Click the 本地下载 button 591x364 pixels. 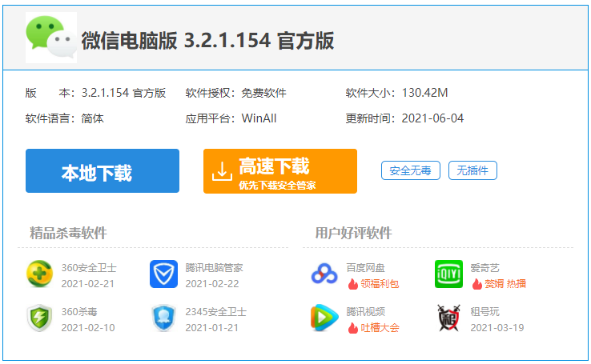103,171
